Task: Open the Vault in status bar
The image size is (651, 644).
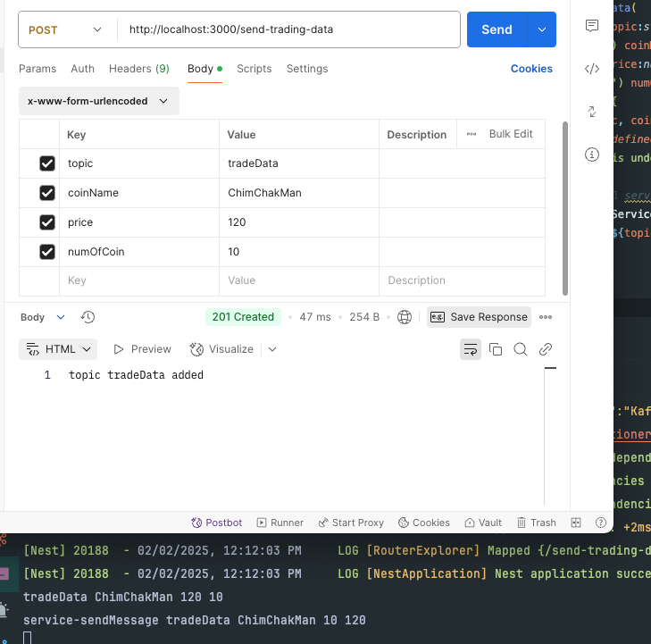Action: (483, 523)
